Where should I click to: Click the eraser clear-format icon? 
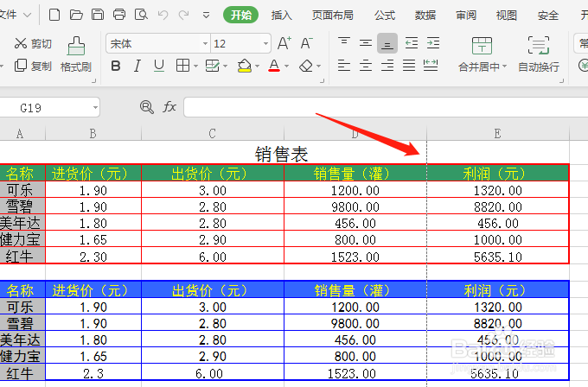point(306,66)
